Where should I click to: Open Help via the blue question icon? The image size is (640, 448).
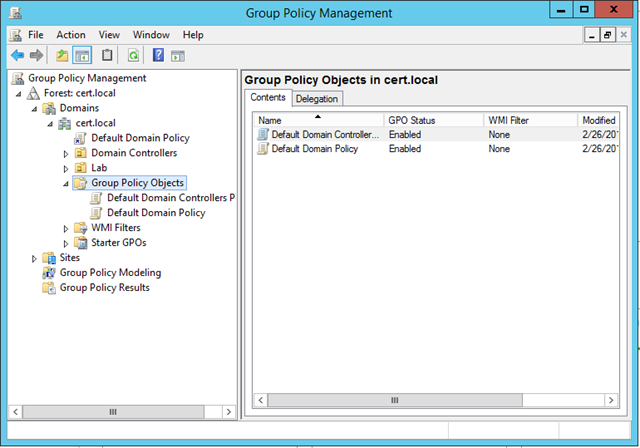coord(158,55)
